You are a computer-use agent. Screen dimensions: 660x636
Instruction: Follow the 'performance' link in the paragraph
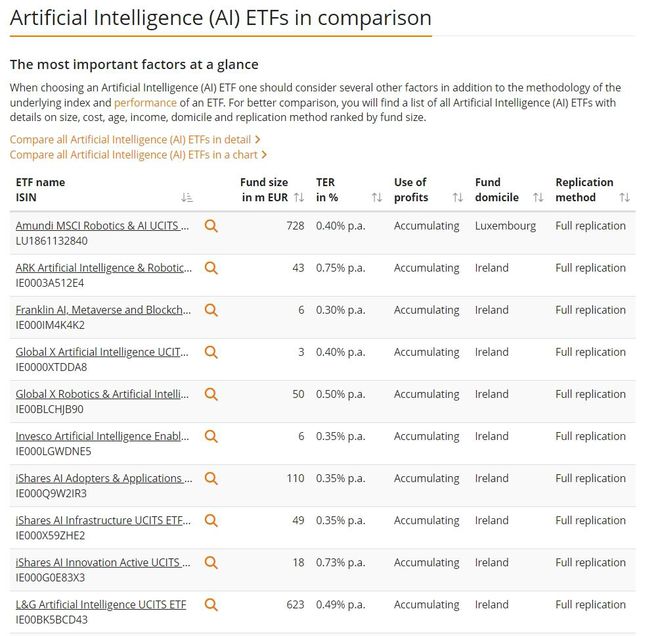[145, 103]
